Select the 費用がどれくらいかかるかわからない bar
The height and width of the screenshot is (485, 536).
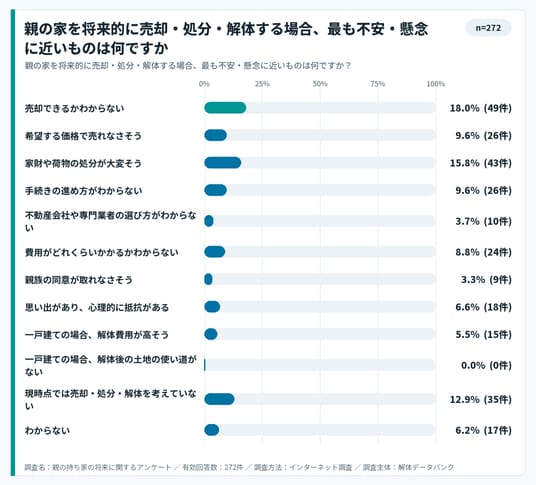pos(215,252)
